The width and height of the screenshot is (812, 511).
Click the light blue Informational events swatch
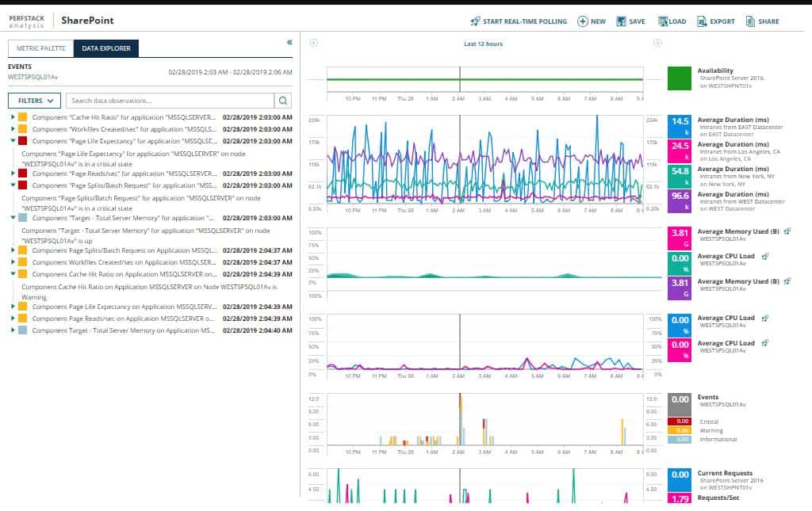click(x=679, y=439)
